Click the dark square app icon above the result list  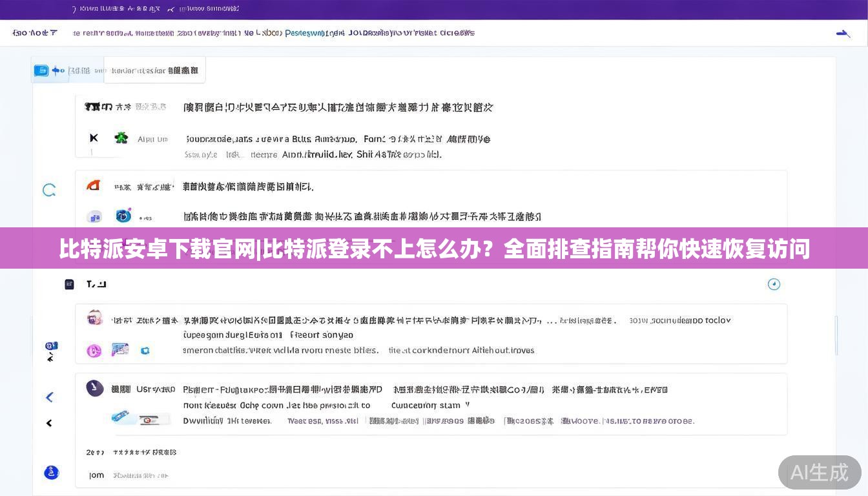pos(69,284)
